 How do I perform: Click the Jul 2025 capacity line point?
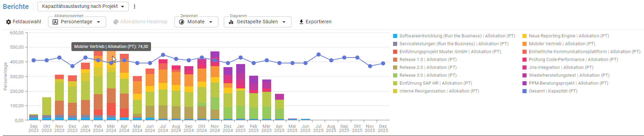click(319, 54)
